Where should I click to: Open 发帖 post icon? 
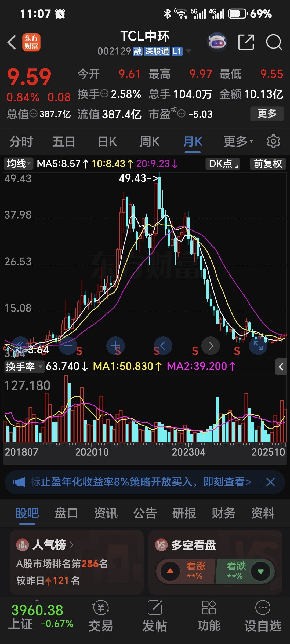coord(155,616)
